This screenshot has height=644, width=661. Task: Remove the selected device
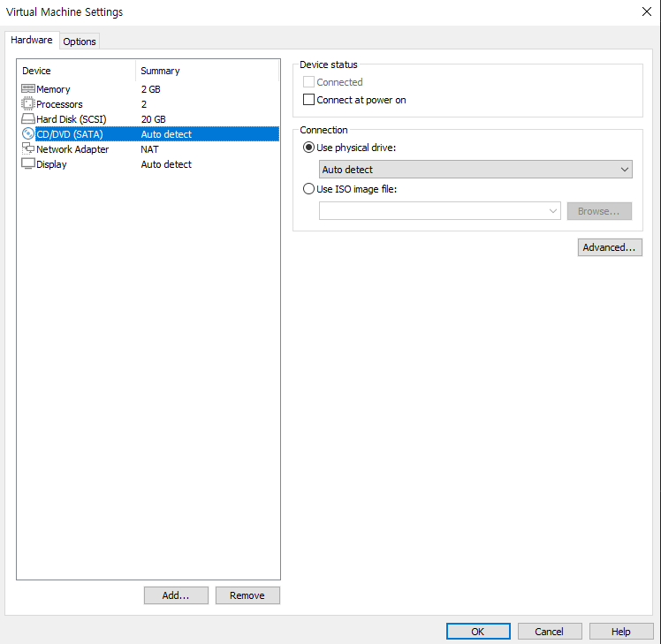247,595
